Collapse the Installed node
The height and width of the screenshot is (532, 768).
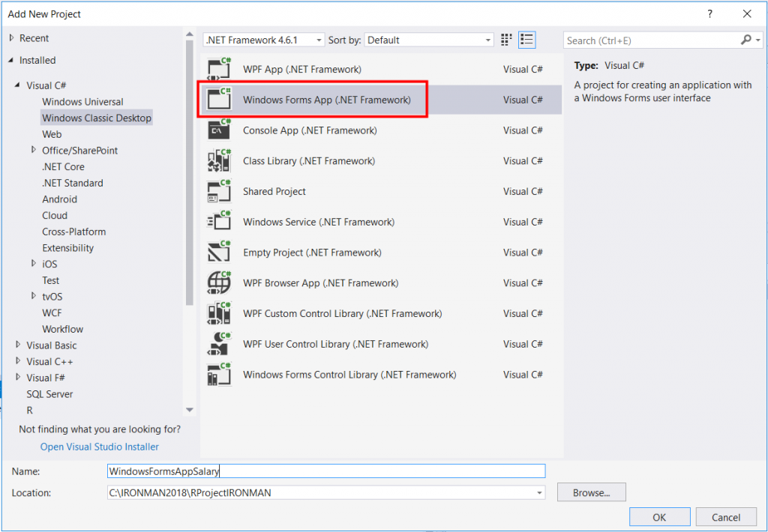tap(10, 60)
